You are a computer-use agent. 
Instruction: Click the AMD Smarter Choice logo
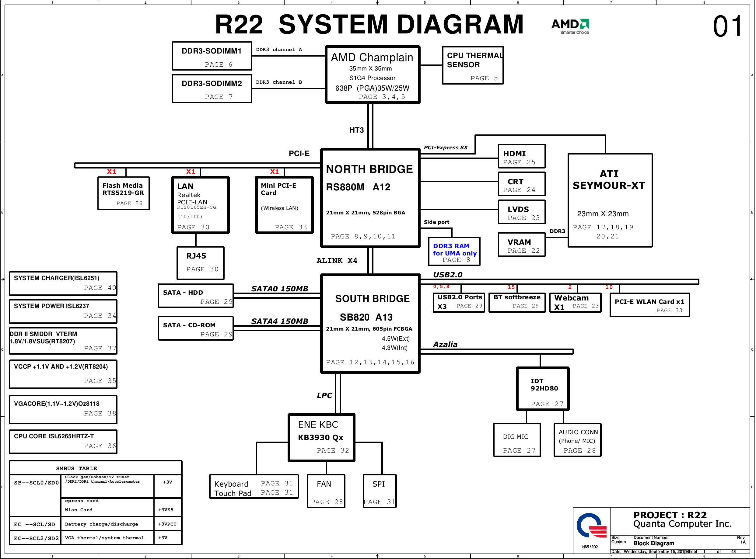point(570,26)
